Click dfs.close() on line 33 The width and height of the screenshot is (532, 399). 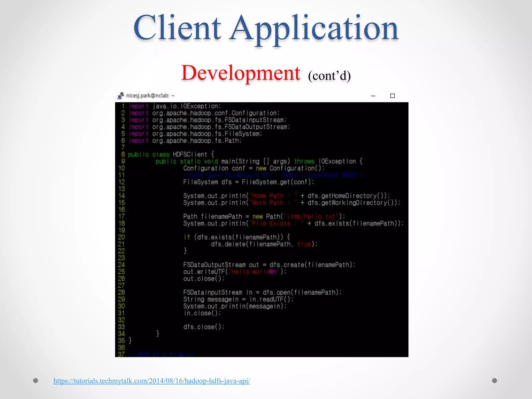click(x=204, y=327)
